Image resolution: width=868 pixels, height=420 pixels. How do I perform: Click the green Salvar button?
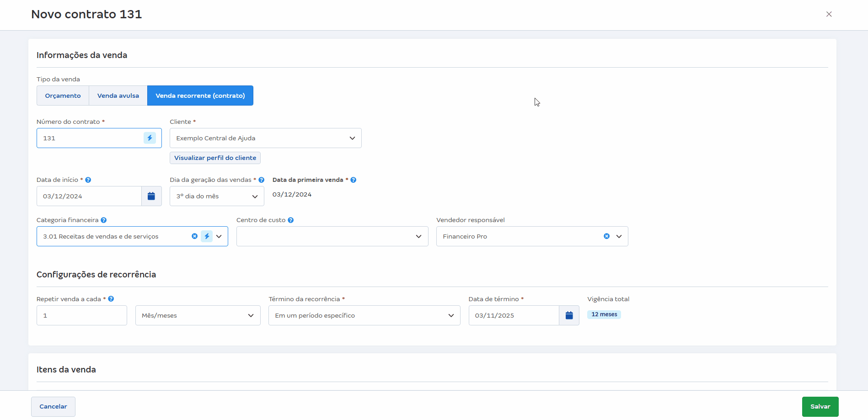coord(820,407)
